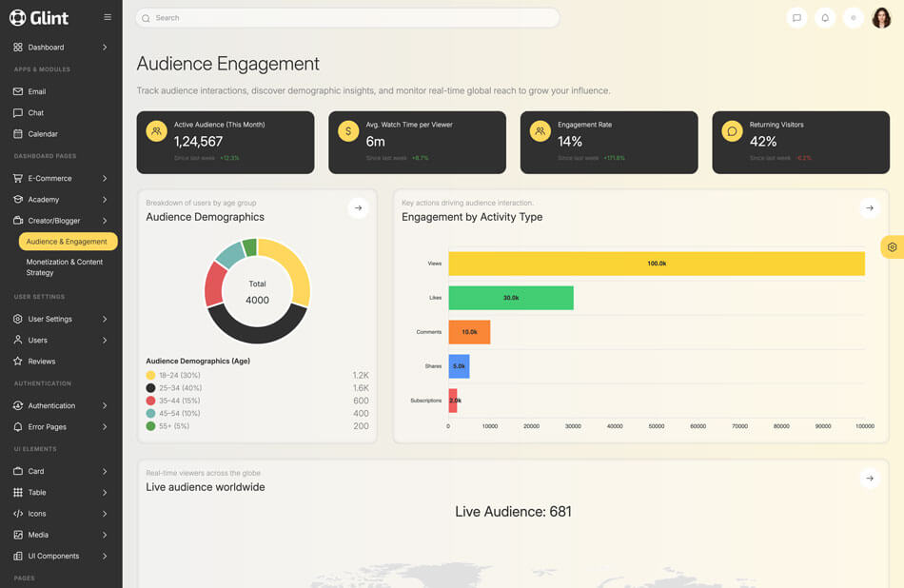Click the Returning Visitors chat bubble icon

[732, 131]
